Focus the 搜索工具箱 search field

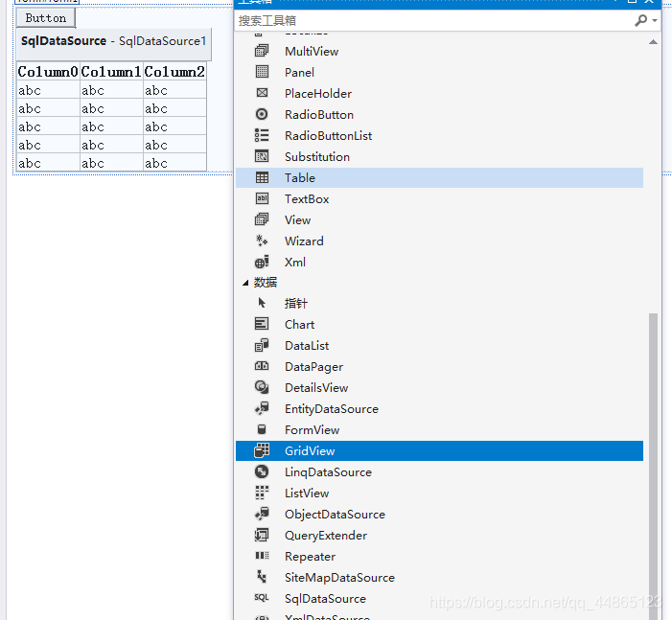click(x=433, y=20)
